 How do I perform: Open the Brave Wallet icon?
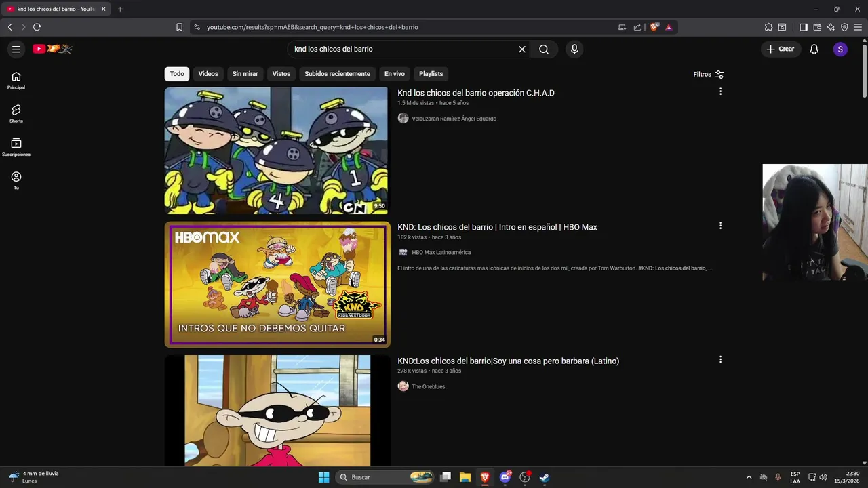[817, 27]
